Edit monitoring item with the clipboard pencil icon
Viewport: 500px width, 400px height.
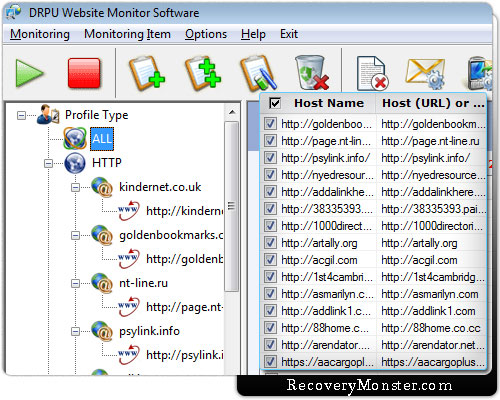click(x=259, y=74)
